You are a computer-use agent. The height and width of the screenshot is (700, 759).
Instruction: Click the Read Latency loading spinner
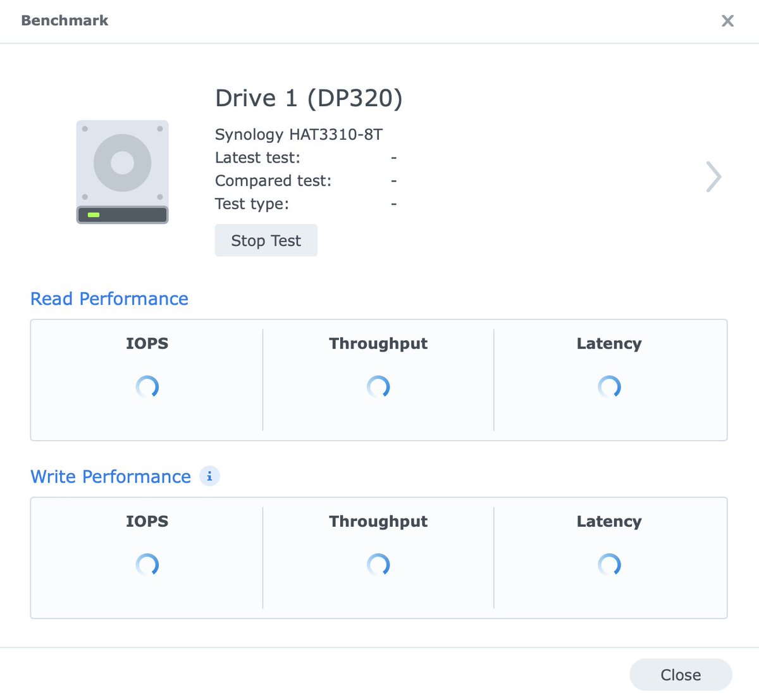click(x=609, y=386)
